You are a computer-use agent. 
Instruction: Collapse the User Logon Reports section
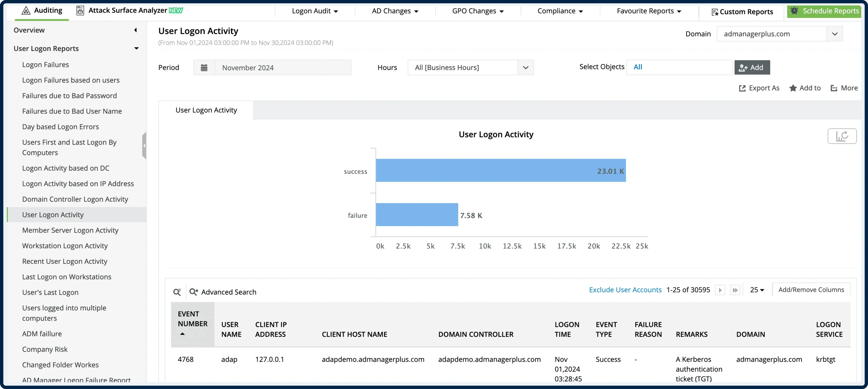[x=136, y=48]
